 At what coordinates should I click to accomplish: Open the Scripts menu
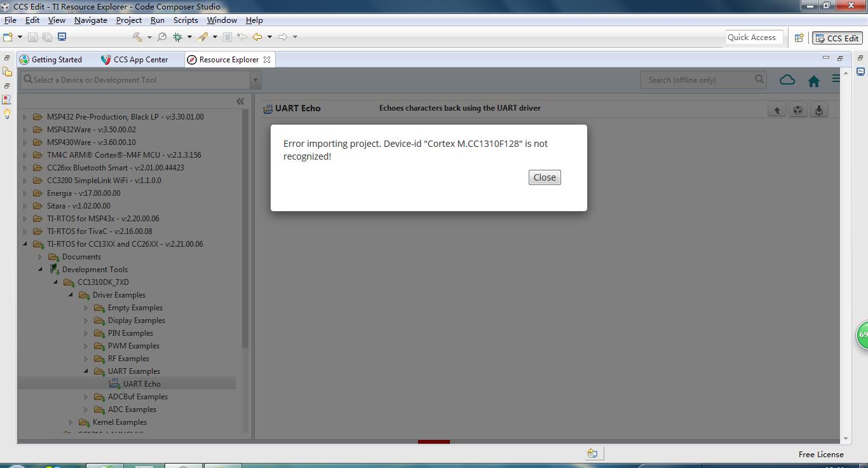coord(186,20)
